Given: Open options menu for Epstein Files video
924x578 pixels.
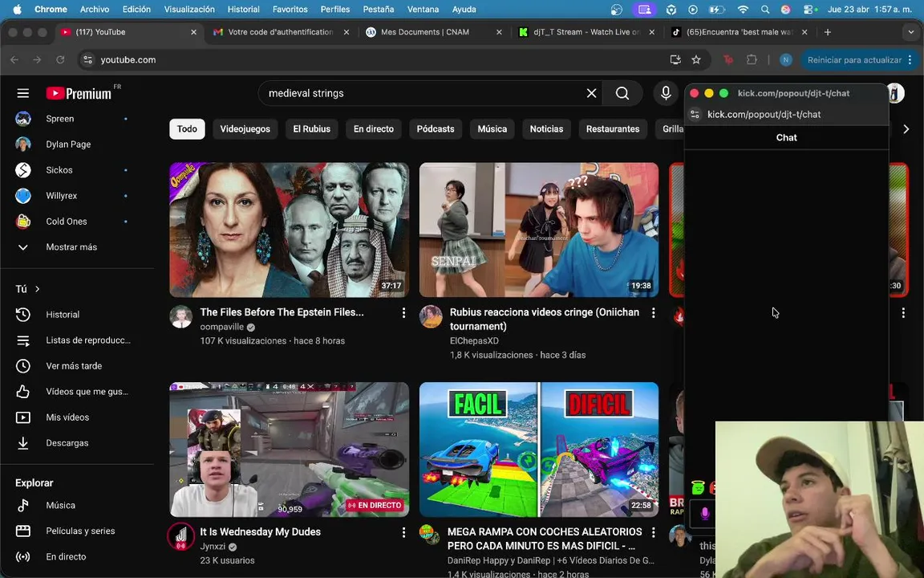Looking at the screenshot, I should (x=403, y=313).
